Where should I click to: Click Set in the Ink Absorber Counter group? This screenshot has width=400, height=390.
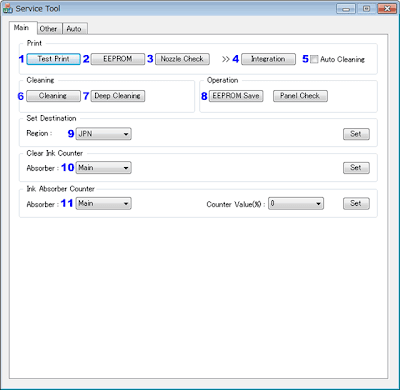356,203
